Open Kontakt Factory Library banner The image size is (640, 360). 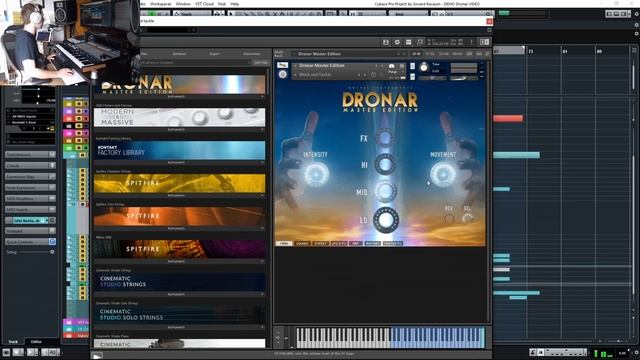coord(180,150)
